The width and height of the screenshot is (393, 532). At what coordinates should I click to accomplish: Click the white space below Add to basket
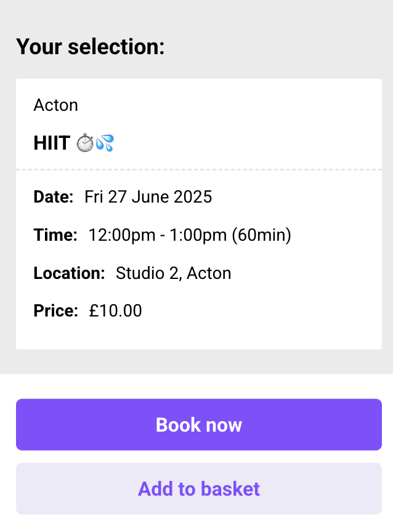click(199, 524)
